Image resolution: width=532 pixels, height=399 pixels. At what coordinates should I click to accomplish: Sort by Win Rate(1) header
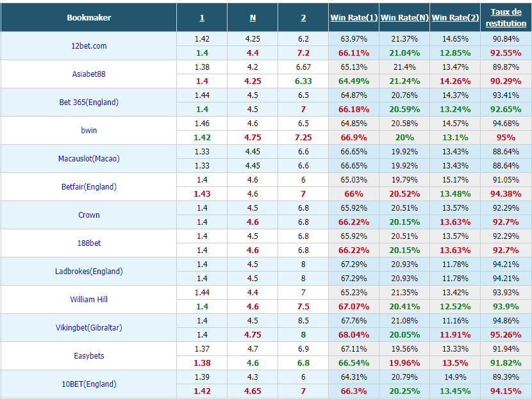354,18
